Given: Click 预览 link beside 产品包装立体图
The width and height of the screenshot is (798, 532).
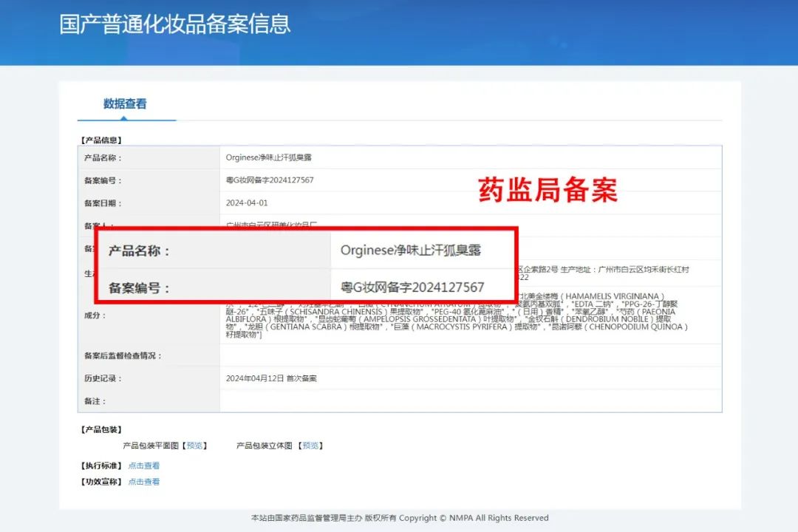Looking at the screenshot, I should (x=310, y=446).
